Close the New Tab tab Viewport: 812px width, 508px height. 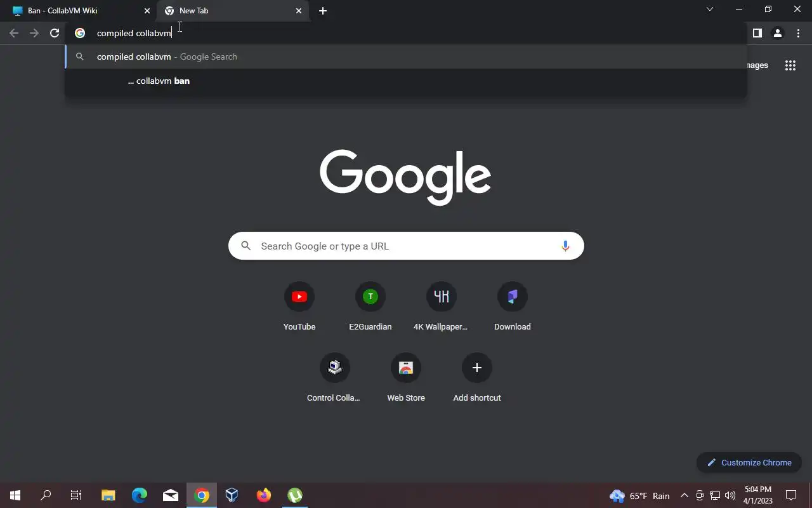299,11
